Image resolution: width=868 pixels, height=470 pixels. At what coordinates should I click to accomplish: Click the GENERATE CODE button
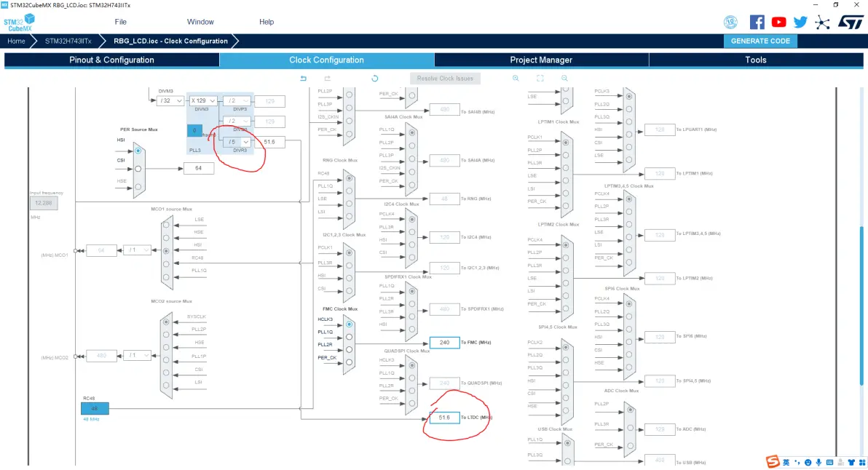761,41
